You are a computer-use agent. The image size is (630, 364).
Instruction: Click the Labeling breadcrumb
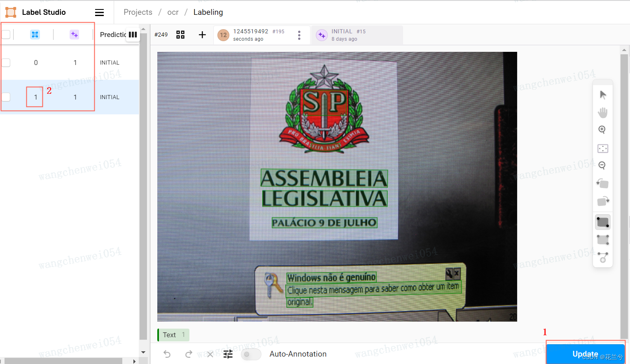(208, 12)
